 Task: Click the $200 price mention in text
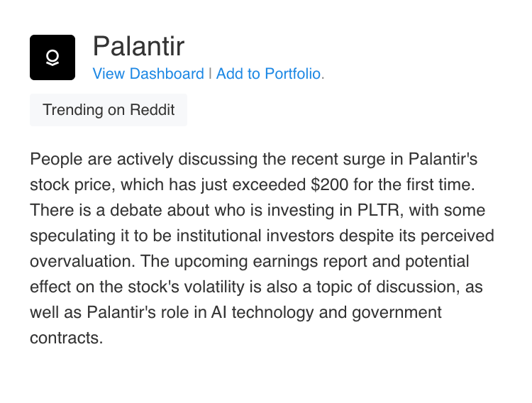[329, 184]
